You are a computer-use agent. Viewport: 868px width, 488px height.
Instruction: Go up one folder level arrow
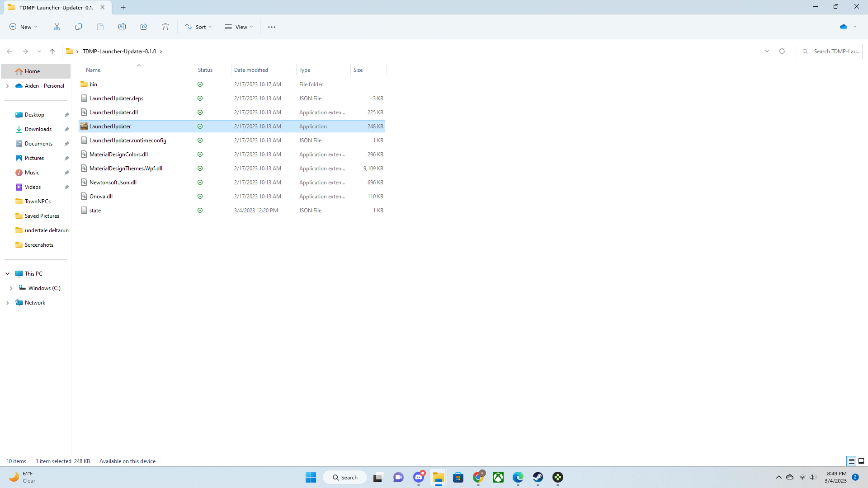click(52, 52)
